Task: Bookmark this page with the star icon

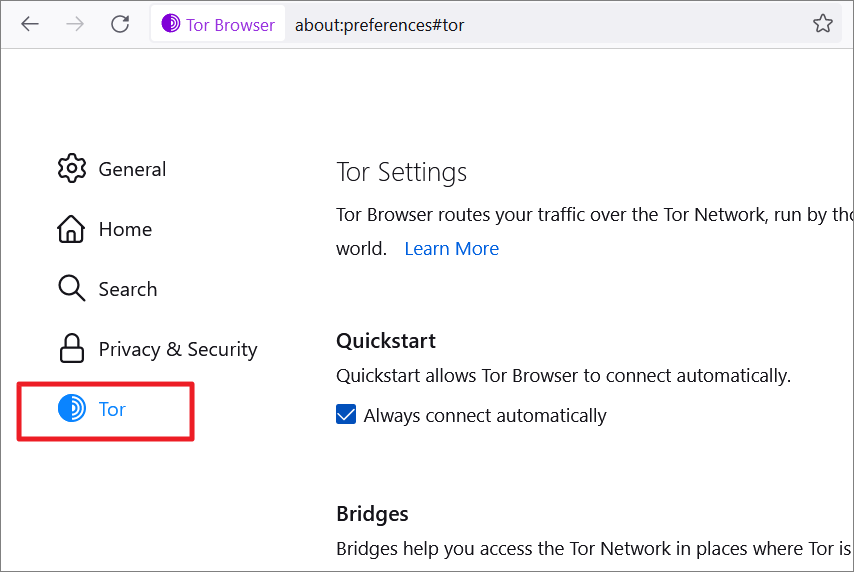Action: tap(822, 23)
